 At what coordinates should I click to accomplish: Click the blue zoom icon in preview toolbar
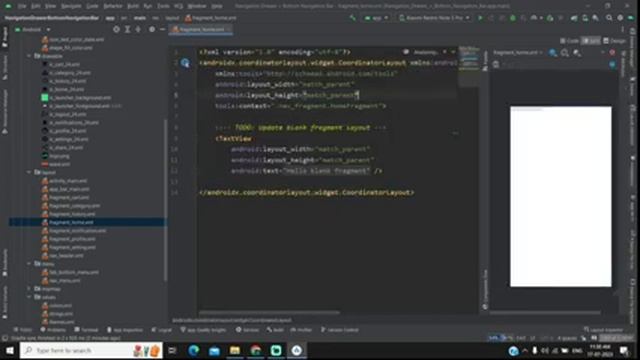pyautogui.click(x=553, y=53)
